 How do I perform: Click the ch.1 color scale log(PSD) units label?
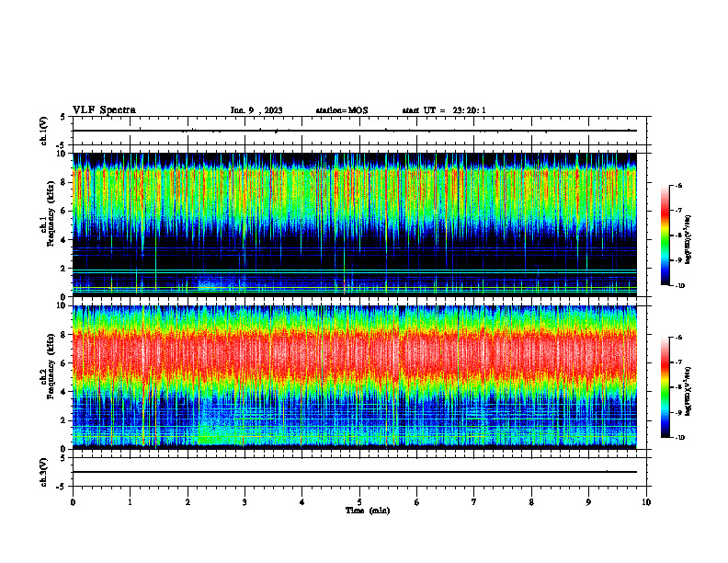coord(688,239)
